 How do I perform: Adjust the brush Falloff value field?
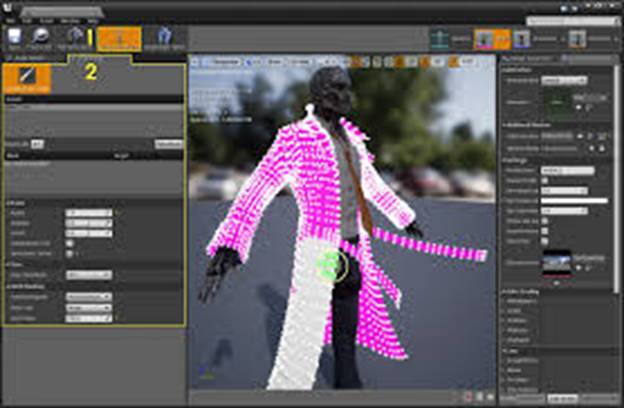[88, 234]
